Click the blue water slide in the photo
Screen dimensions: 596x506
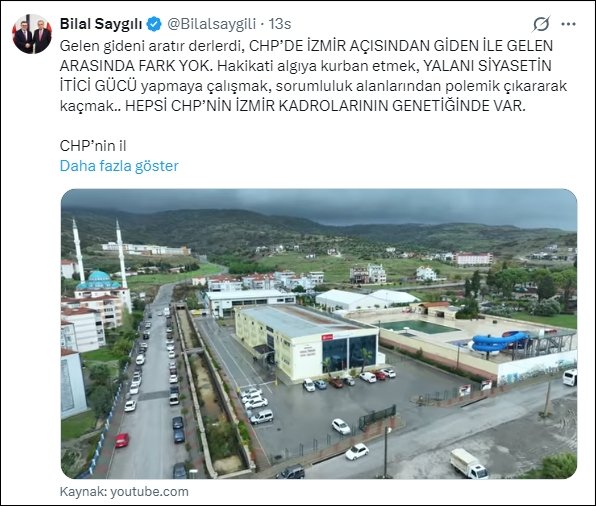click(x=498, y=341)
